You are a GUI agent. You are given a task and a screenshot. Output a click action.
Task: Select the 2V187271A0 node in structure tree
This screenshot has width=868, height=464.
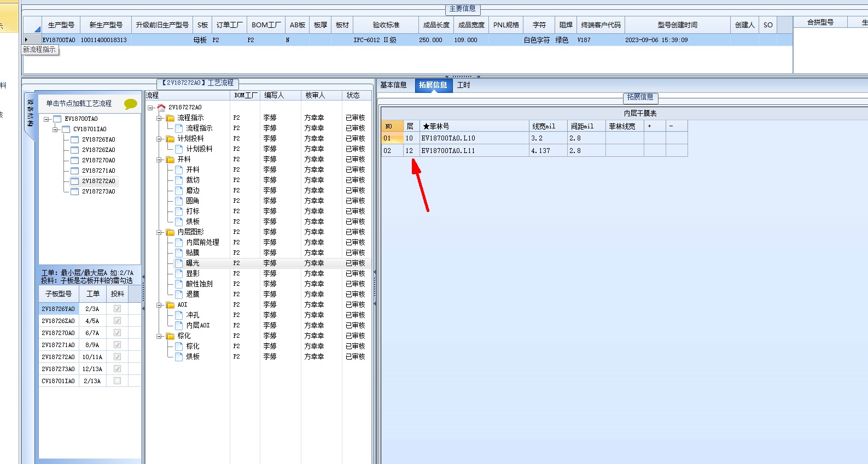98,171
